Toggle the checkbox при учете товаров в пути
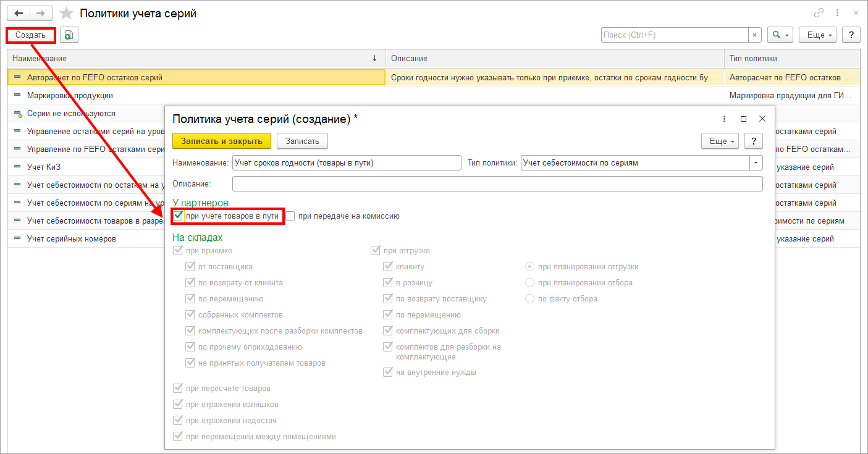Viewport: 868px width, 454px height. (x=179, y=216)
